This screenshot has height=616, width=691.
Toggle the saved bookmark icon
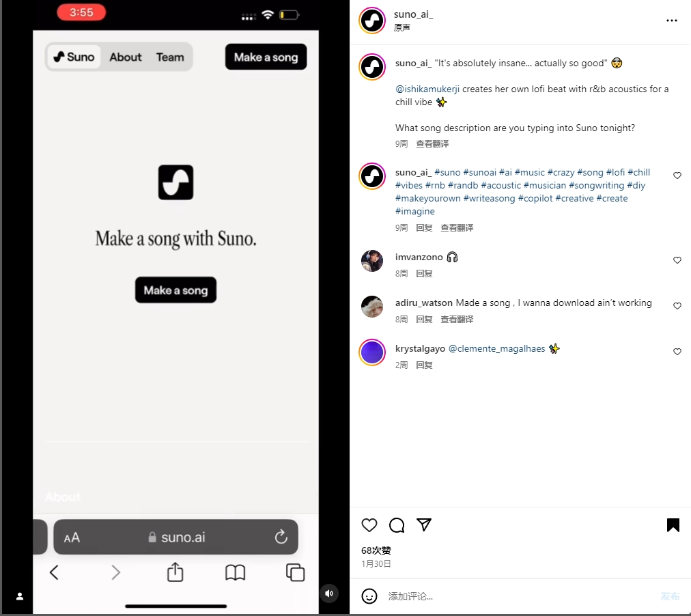673,525
